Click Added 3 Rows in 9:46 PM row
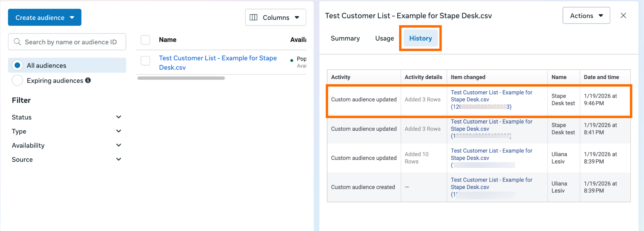The width and height of the screenshot is (644, 231). coord(422,99)
